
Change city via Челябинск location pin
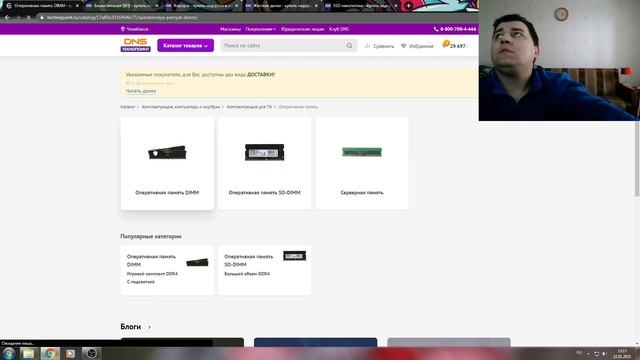[x=135, y=29]
